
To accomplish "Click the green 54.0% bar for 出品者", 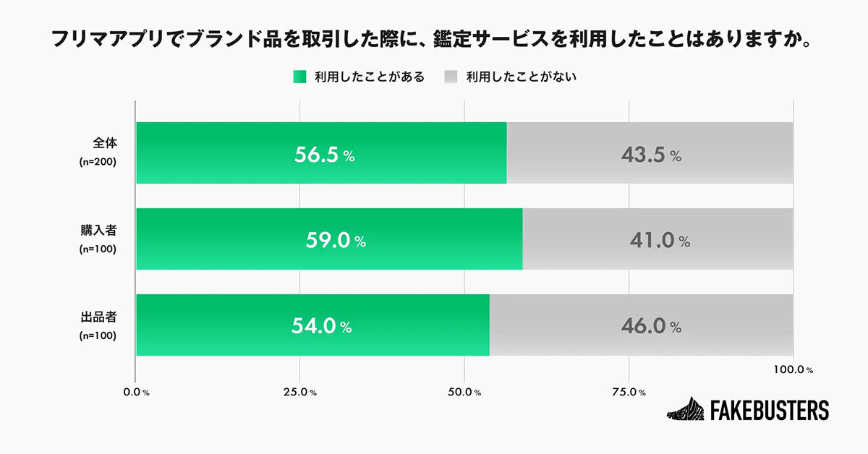I will pyautogui.click(x=312, y=325).
